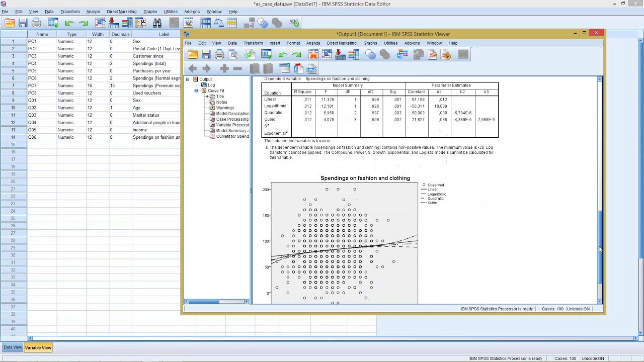Click Marital status label cell

pos(156,115)
